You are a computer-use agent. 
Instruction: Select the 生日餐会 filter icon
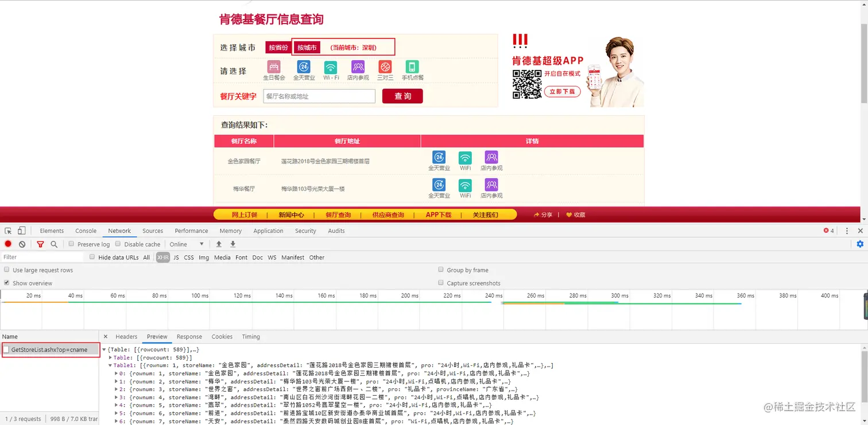coord(274,67)
